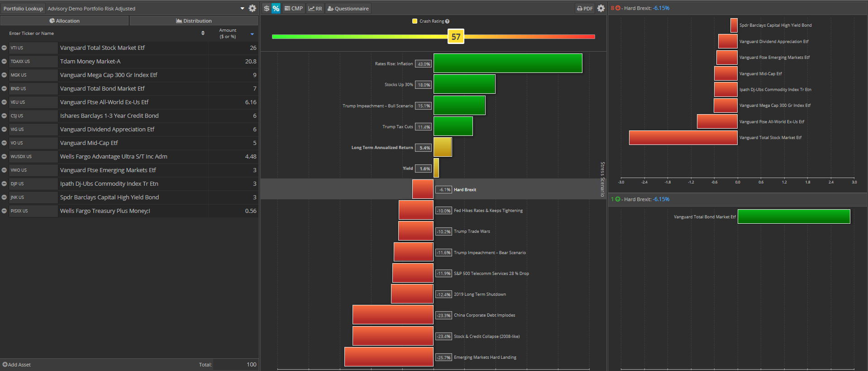Export report with the PDF button
This screenshot has height=371, width=868.
pyautogui.click(x=585, y=9)
